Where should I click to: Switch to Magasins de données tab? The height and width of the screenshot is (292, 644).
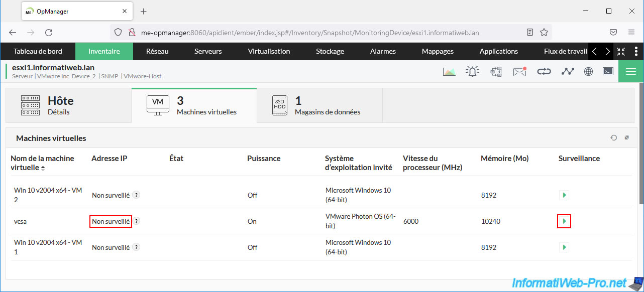(319, 105)
